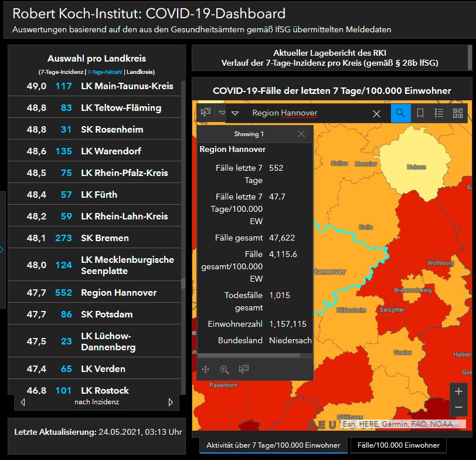
Task: Click Wolfsburg on the map
Action: [440, 263]
